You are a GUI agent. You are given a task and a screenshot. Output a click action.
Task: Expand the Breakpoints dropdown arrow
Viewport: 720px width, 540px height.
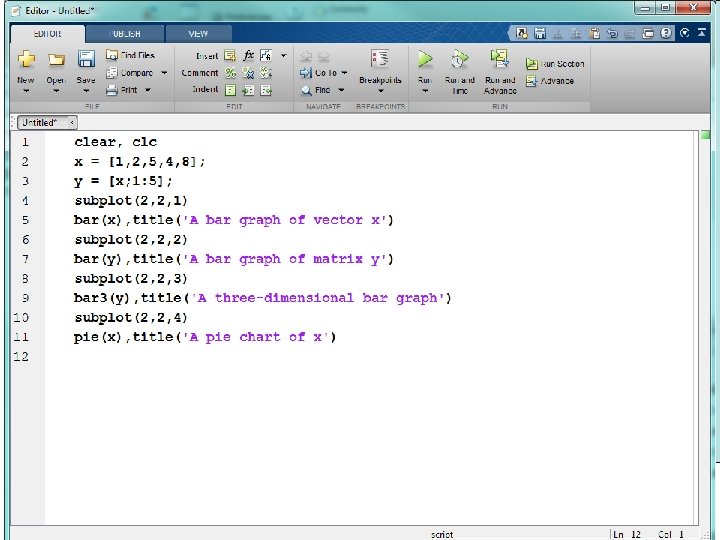(x=380, y=91)
